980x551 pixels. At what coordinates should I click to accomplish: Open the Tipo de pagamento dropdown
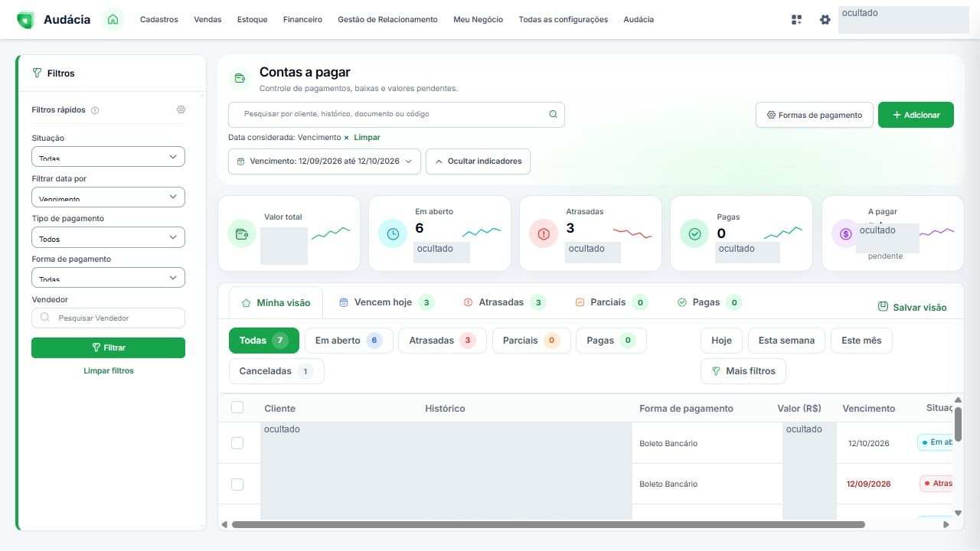(108, 237)
